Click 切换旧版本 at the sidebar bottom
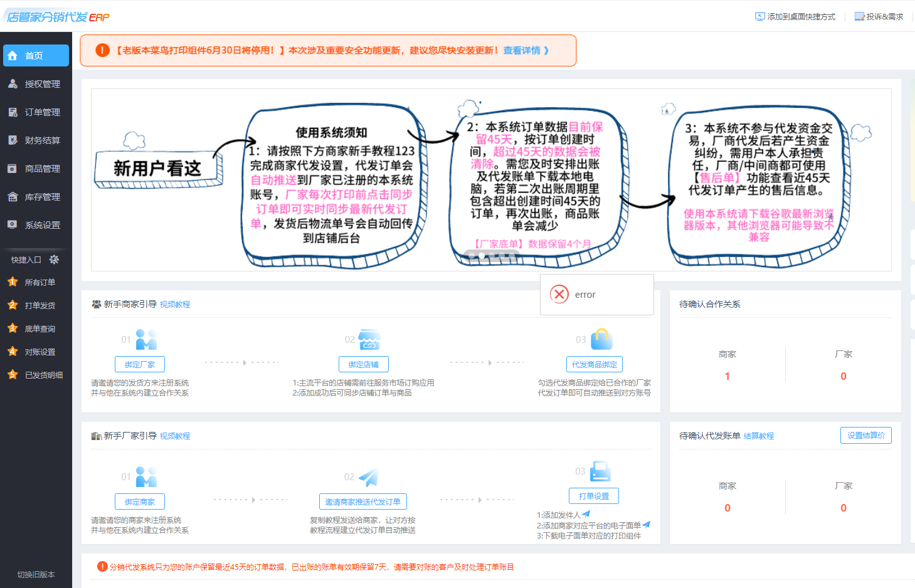This screenshot has width=915, height=588. 36,575
